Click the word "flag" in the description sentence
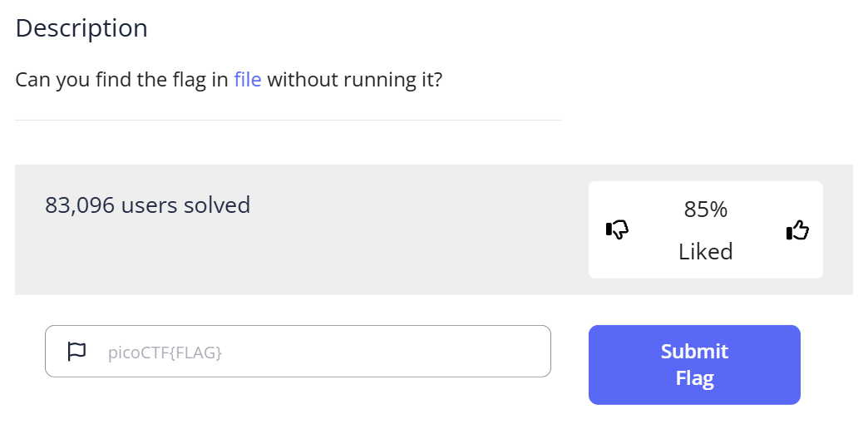Screen dimensions: 868x434 188,81
